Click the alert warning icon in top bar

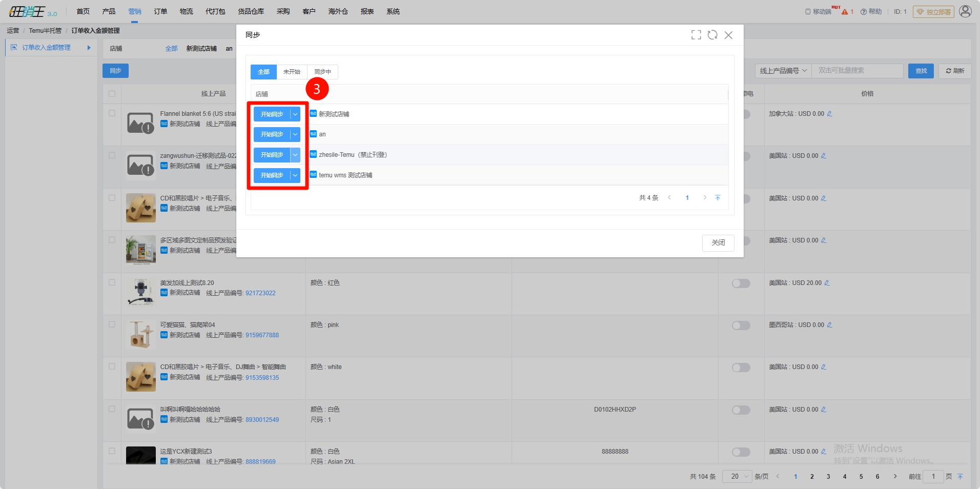(845, 12)
